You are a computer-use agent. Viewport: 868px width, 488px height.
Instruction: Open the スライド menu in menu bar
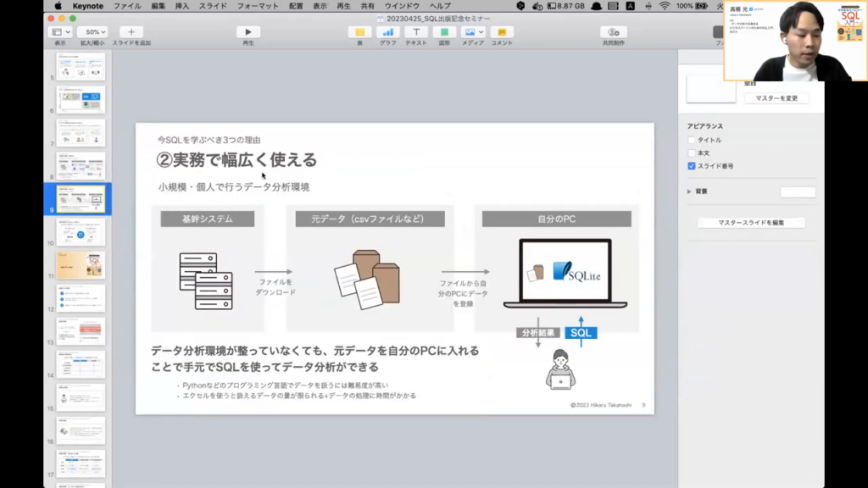[212, 6]
